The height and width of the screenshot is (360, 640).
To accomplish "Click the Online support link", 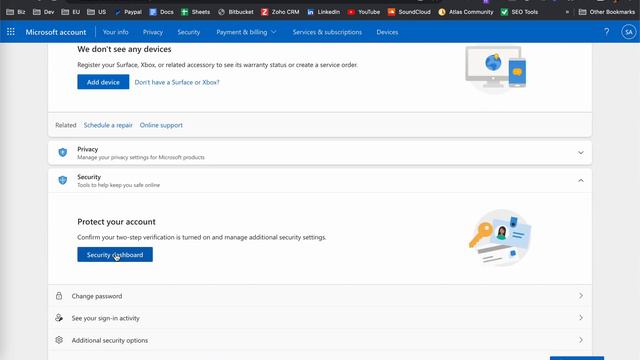I will click(x=161, y=125).
